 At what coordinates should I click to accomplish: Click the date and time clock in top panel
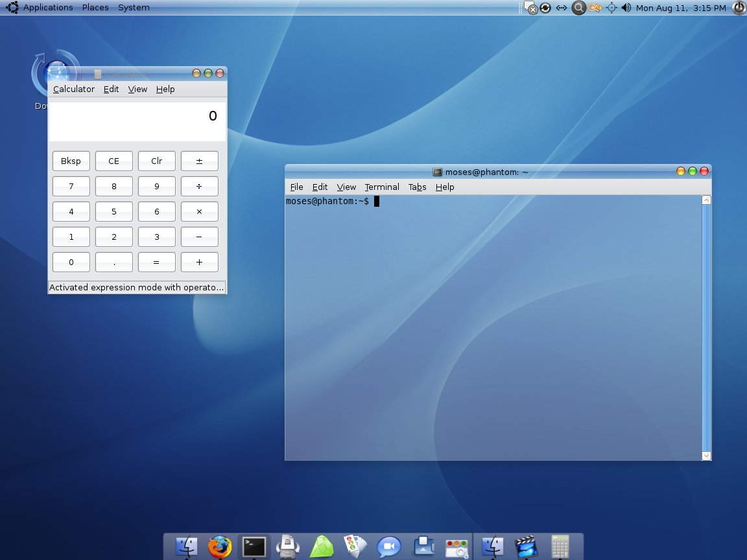point(681,8)
